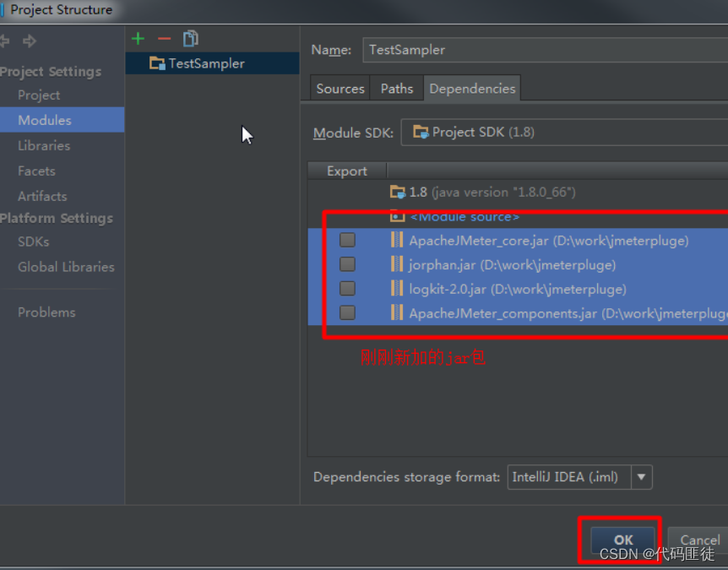This screenshot has height=570, width=728.
Task: Open Project settings in sidebar
Action: [39, 95]
